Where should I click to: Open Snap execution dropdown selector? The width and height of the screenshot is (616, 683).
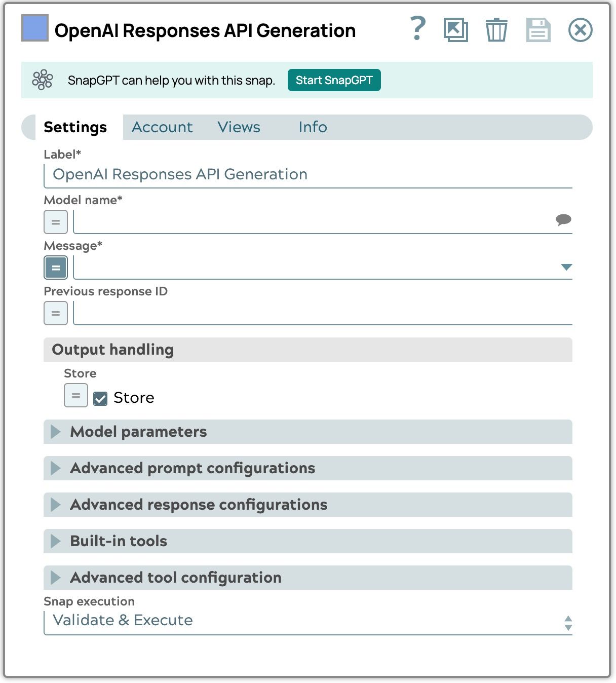pyautogui.click(x=568, y=623)
